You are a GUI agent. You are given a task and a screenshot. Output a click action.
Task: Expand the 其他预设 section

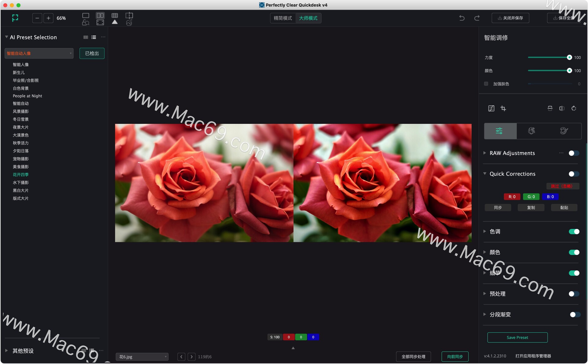coord(6,351)
